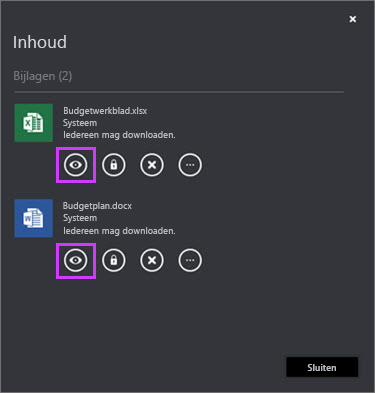Click the lock icon for Budgetwerkblad.xlsx
The image size is (375, 393).
pos(114,165)
